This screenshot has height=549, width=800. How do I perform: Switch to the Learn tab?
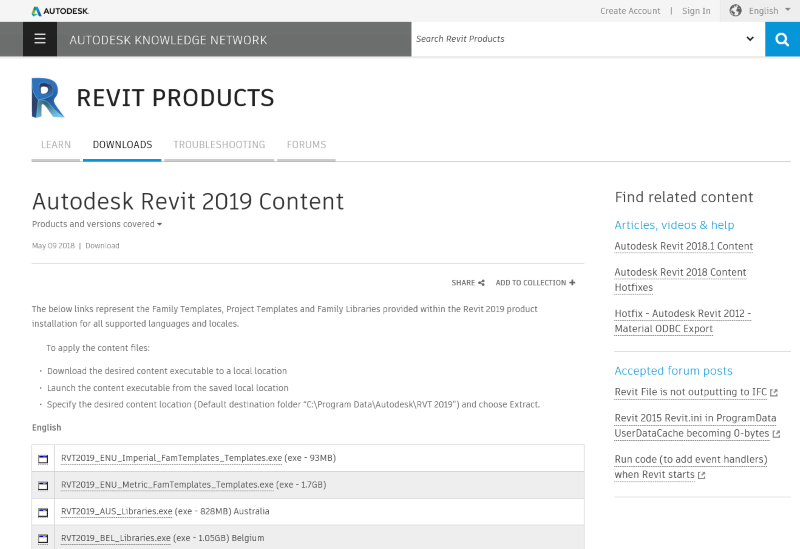56,145
